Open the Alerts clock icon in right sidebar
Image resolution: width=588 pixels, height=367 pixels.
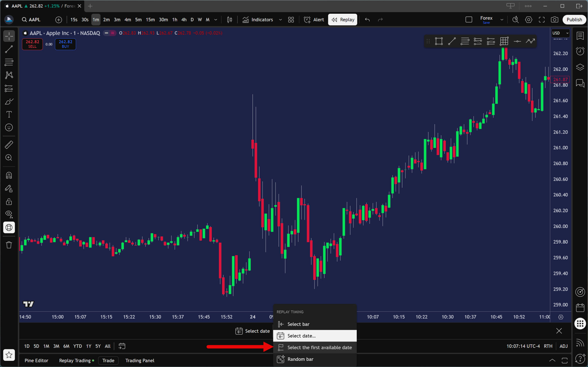tap(580, 51)
